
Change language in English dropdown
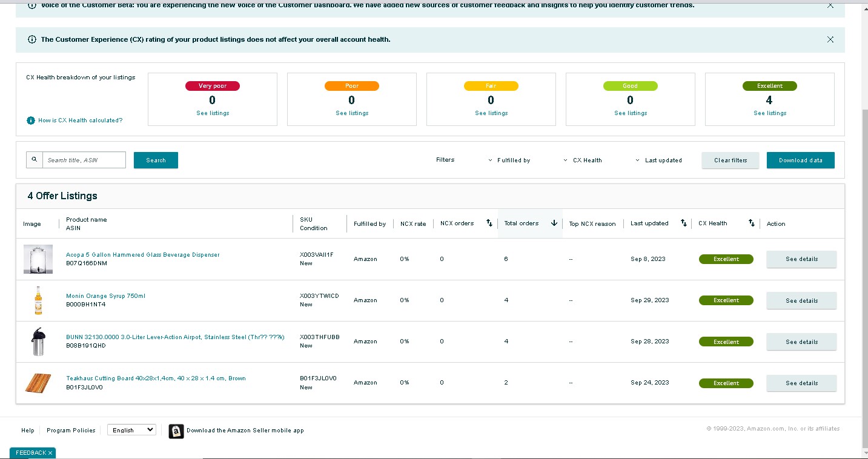[131, 430]
